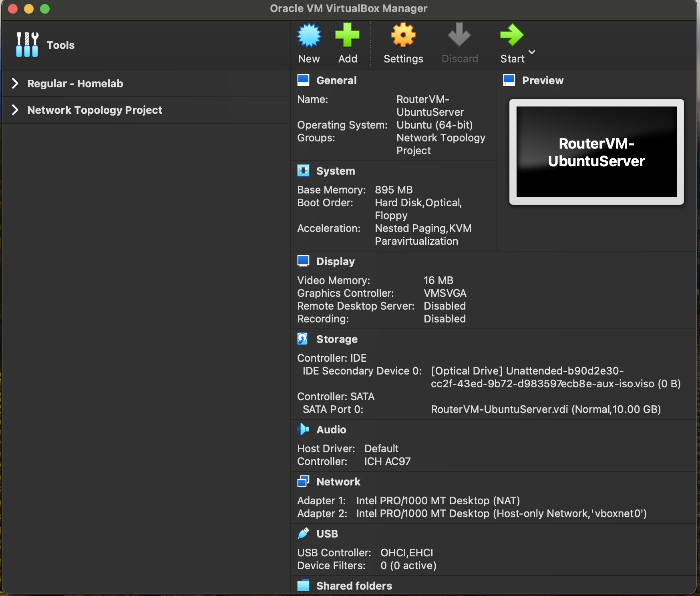The width and height of the screenshot is (700, 596).
Task: Open the Start button dropdown chevron
Action: point(532,52)
